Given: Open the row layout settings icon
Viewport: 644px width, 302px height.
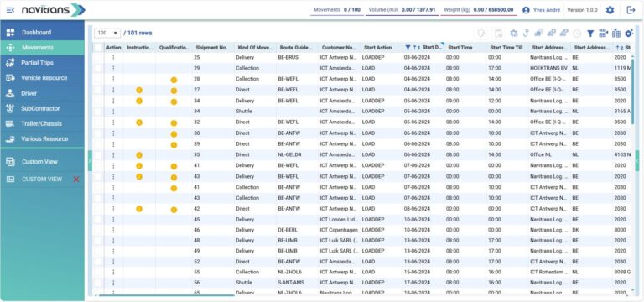Looking at the screenshot, I should point(603,34).
